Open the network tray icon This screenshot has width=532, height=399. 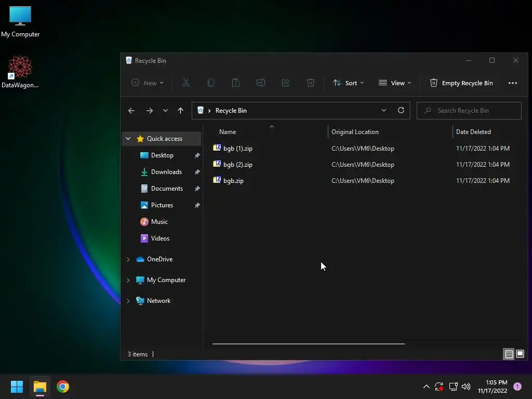pos(453,387)
